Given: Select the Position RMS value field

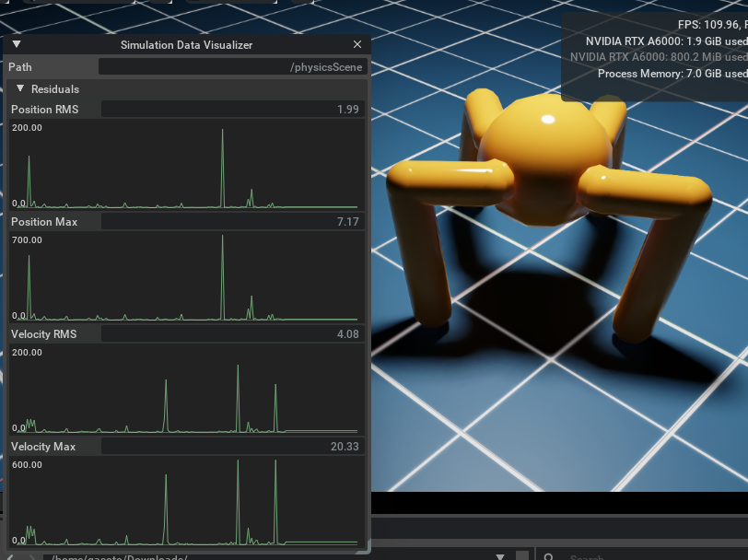Looking at the screenshot, I should (x=232, y=110).
